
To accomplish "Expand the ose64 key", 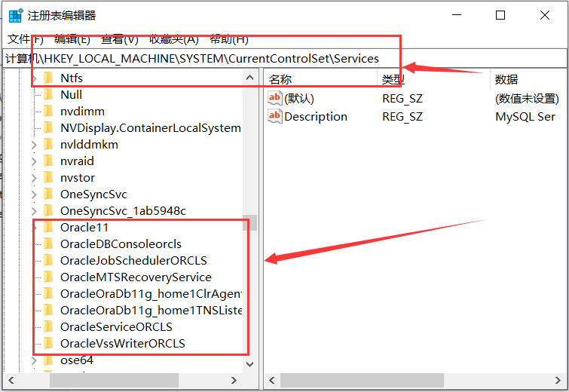I will [x=34, y=360].
